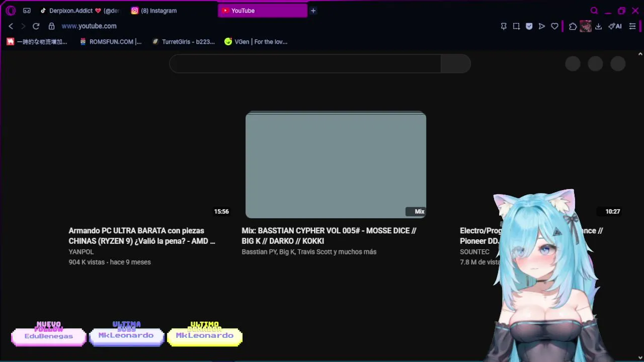The image size is (644, 362).
Task: Open the Mix: BASSTIAN CYPHER VOL 005# title
Action: (329, 236)
